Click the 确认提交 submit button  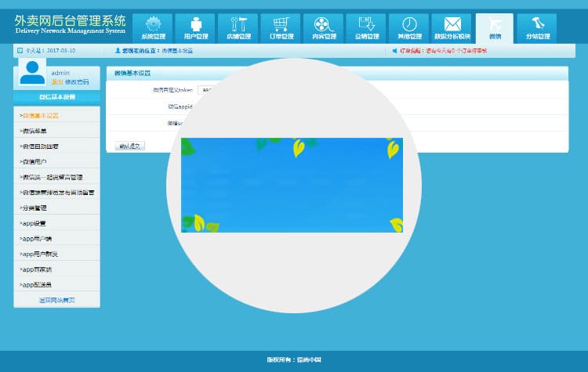click(x=129, y=146)
